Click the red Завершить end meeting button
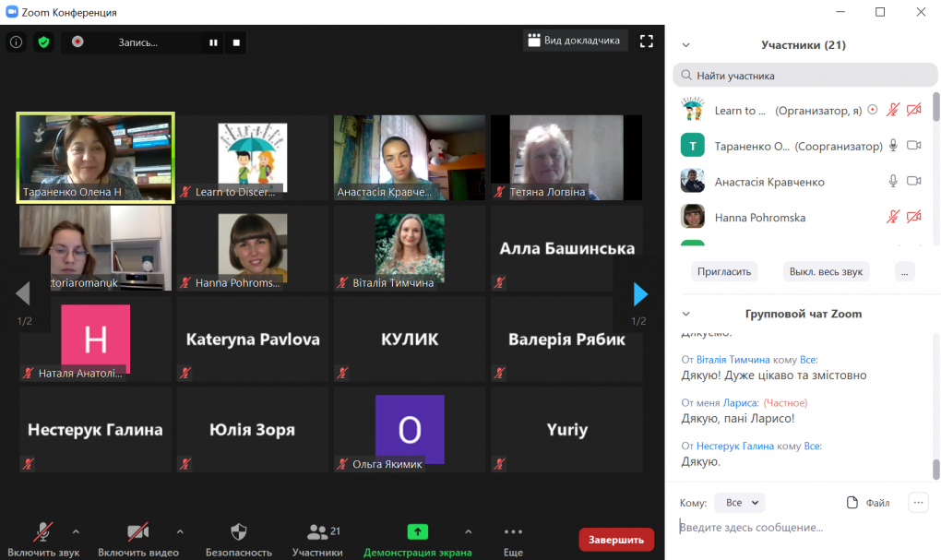This screenshot has width=941, height=560. 616,540
